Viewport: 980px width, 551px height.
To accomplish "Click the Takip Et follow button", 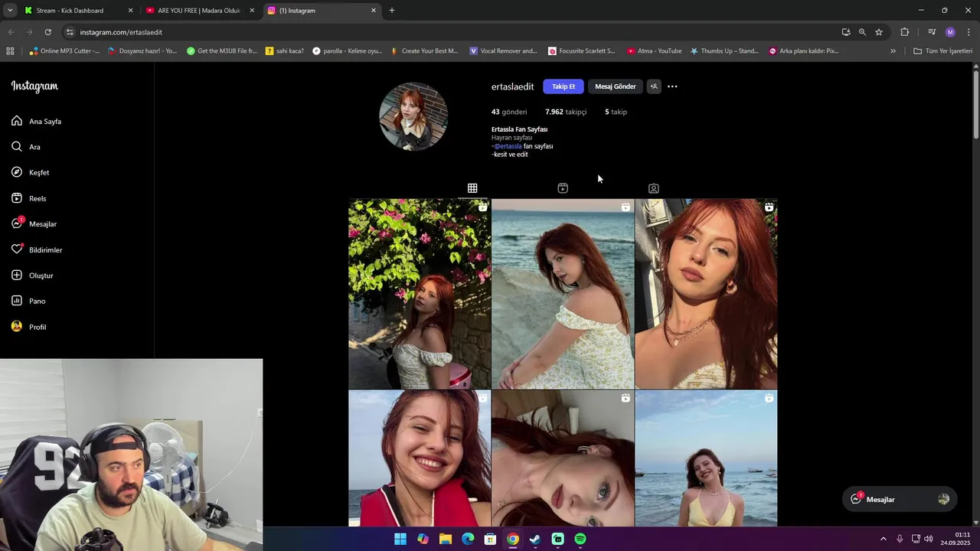I will [563, 86].
